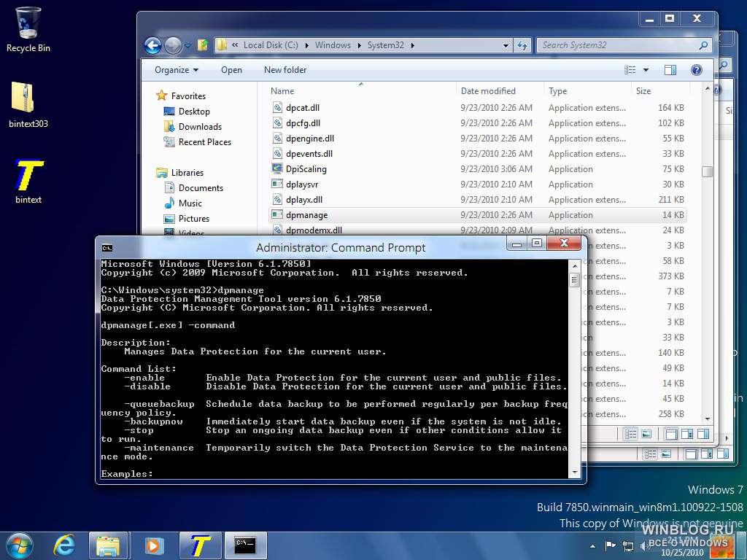Select Libraries in navigation pane
Screen dimensions: 747x560
179,172
